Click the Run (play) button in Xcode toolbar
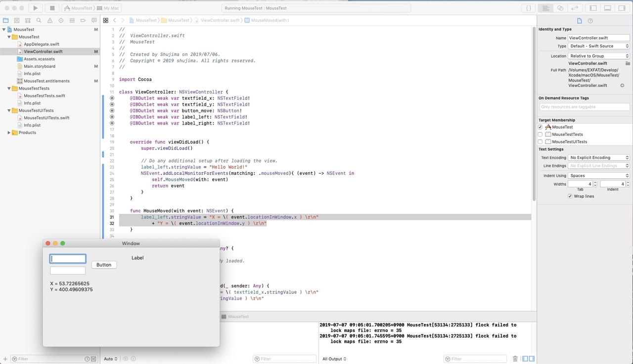Screen dimensions: 633x364 pos(35,8)
